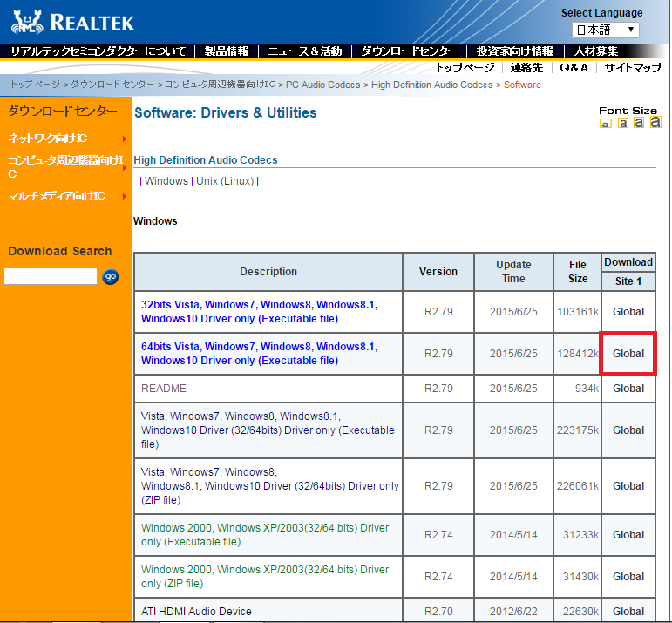The width and height of the screenshot is (672, 623).
Task: Download 64bits driver via Global link
Action: (628, 354)
